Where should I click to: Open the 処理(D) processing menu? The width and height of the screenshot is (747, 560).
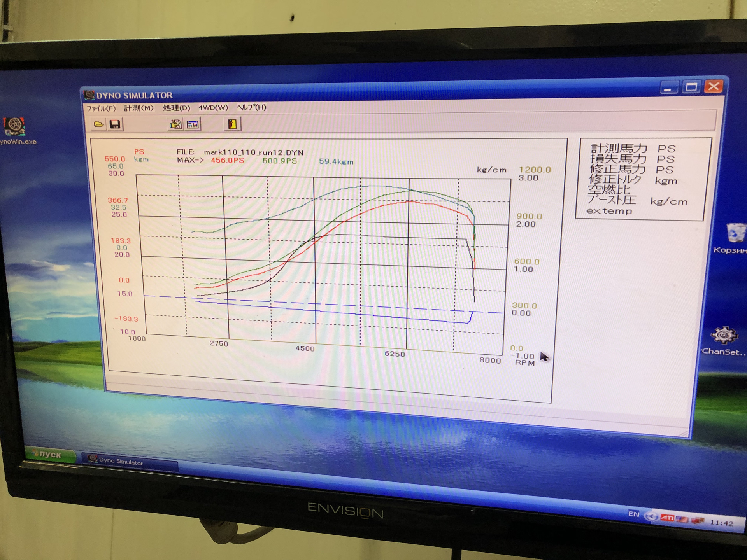click(x=176, y=108)
